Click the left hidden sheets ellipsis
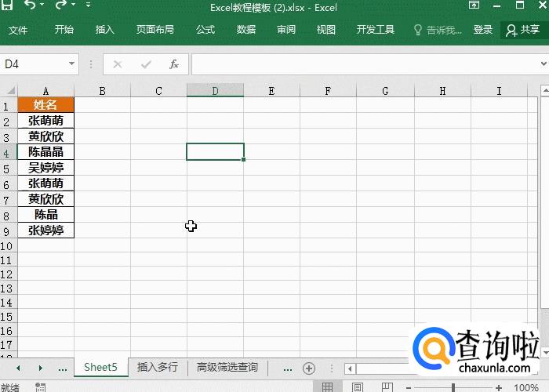Viewport: 549px width, 392px height. tap(63, 369)
